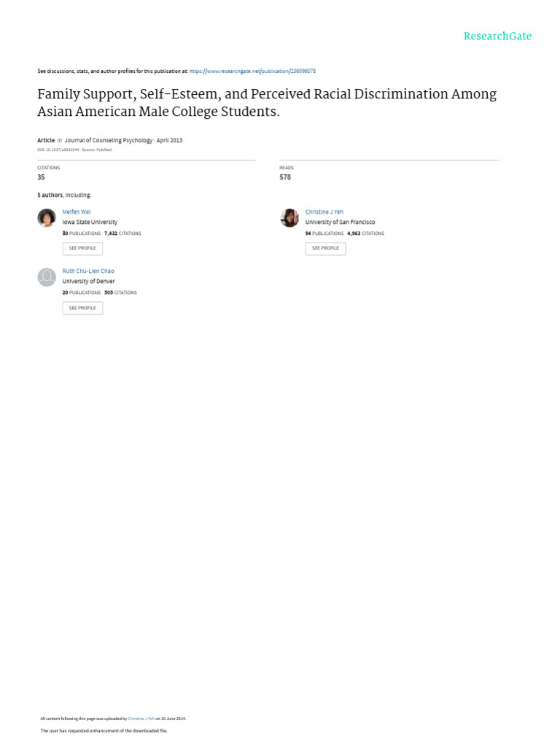Click the Meifen Wei author name
560x747 pixels.
point(77,212)
